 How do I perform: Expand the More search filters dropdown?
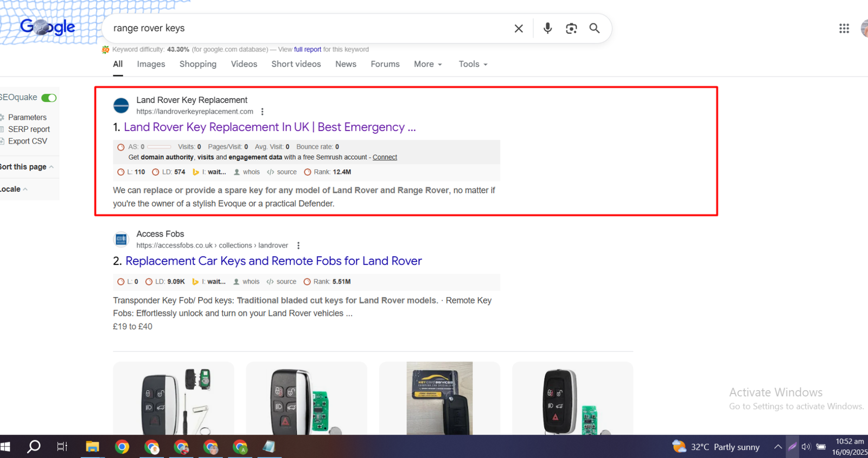(x=427, y=64)
